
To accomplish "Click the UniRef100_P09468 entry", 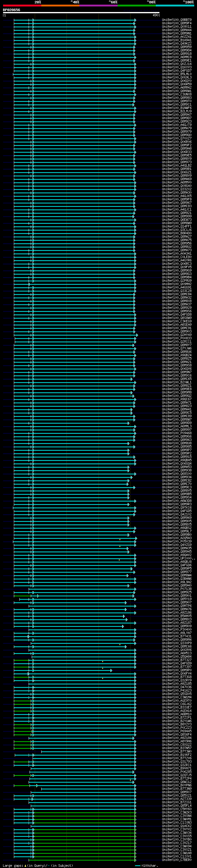I will pos(177,433).
